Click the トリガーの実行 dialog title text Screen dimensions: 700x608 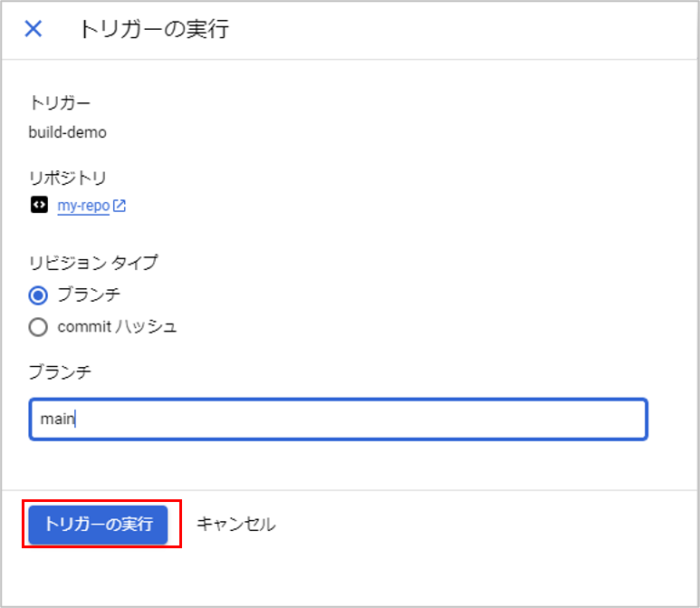click(x=154, y=29)
